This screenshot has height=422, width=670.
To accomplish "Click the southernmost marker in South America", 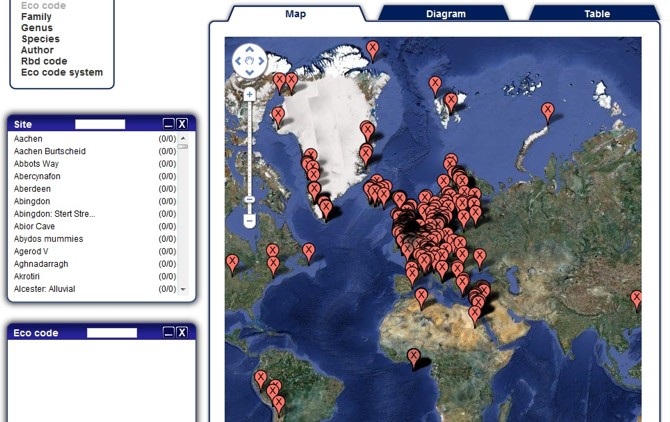I will pos(279,406).
